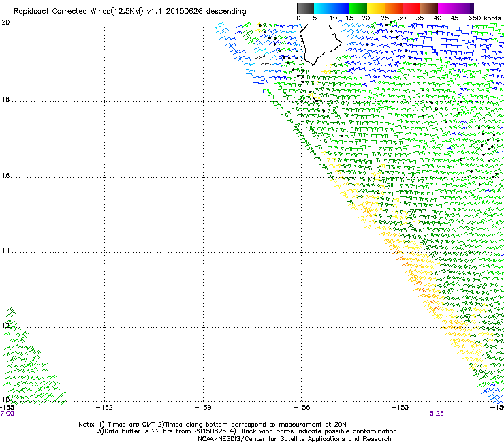The height and width of the screenshot is (443, 504).
Task: Click the longitude label '-156'
Action: point(302,408)
